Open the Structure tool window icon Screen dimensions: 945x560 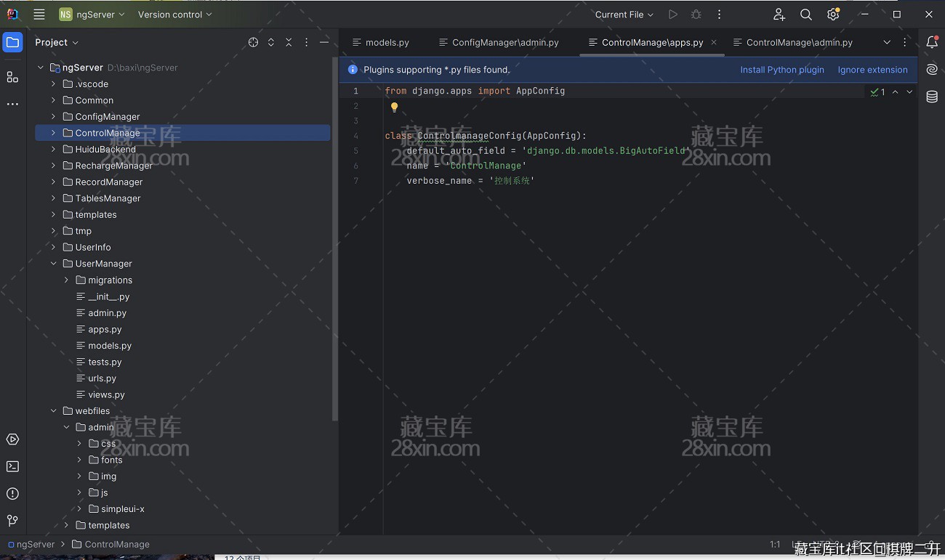pos(12,77)
